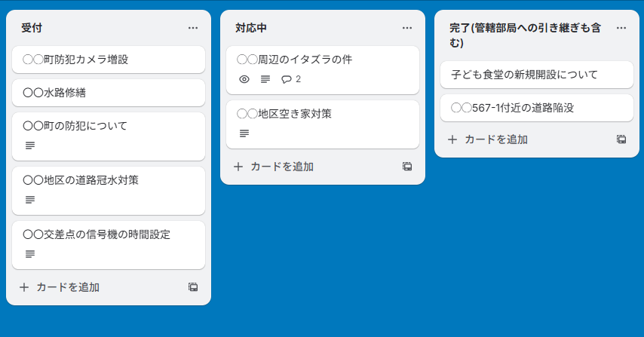Image resolution: width=644 pixels, height=337 pixels.
Task: Click template icon in 完了 list footer
Action: 621,139
